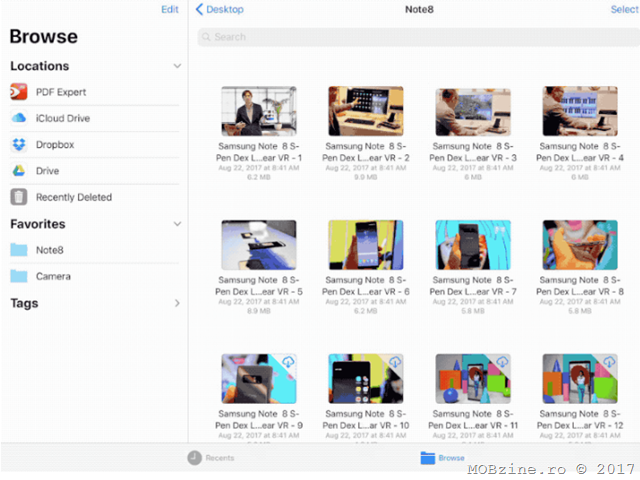The image size is (640, 480).
Task: Open thumbnail of Gear VR - 1 file
Action: 259,111
